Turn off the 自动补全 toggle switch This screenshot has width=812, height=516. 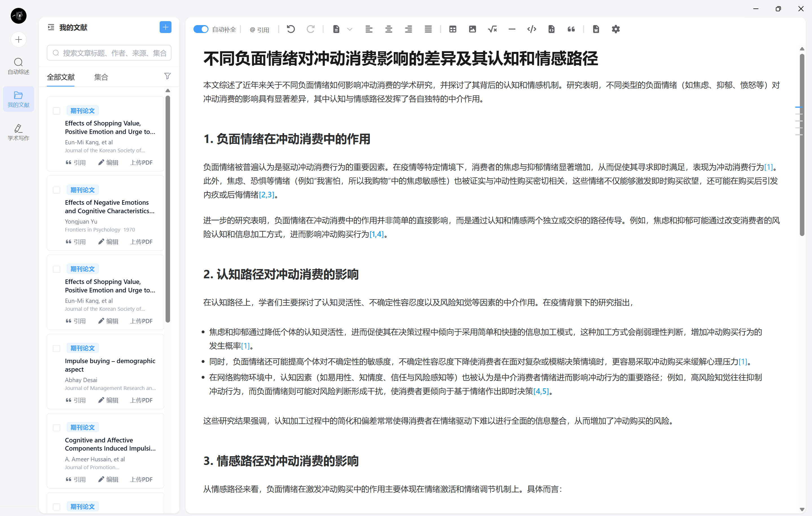pyautogui.click(x=201, y=29)
